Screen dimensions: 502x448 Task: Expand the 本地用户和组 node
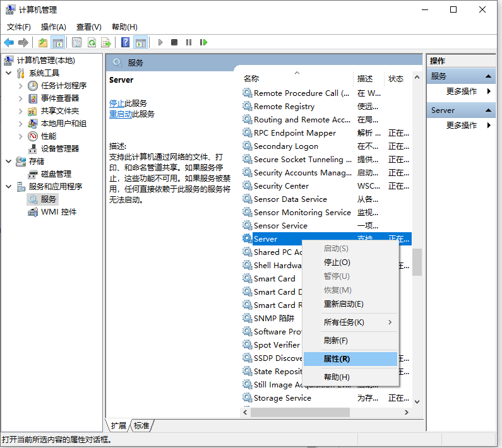tap(20, 124)
